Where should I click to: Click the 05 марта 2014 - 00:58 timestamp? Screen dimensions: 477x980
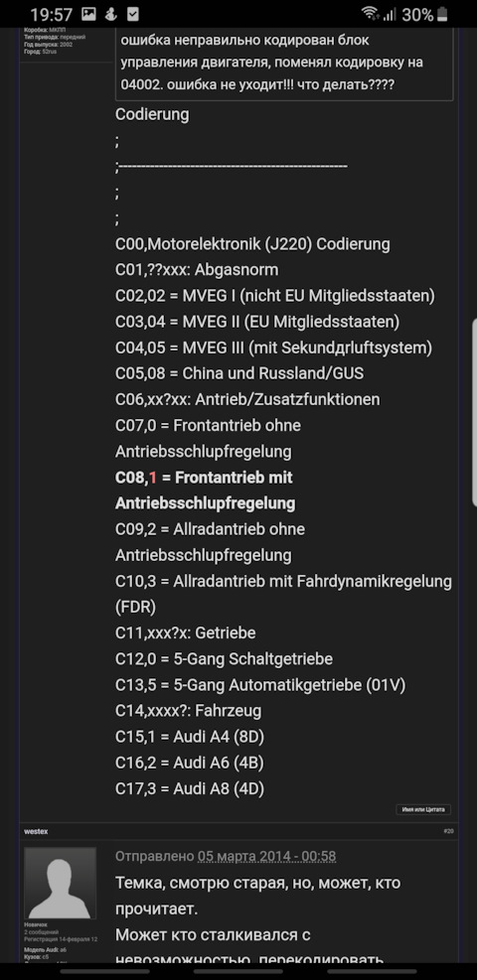coord(267,856)
